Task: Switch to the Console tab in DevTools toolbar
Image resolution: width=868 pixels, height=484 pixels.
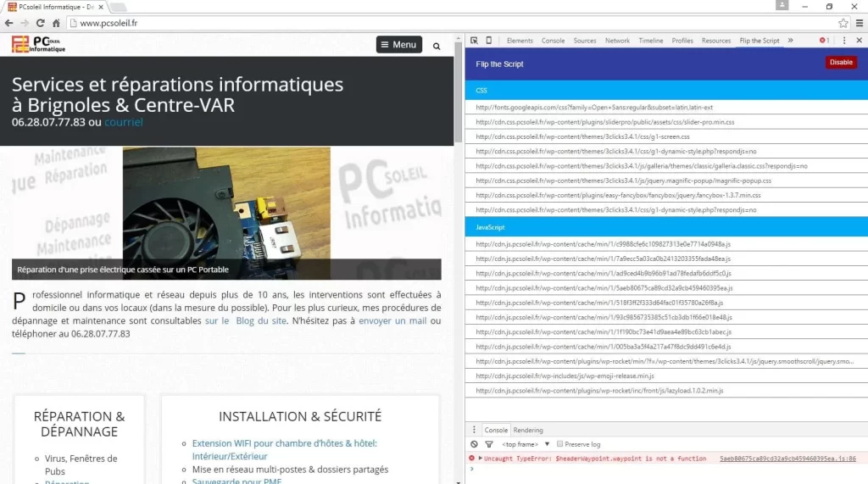Action: pyautogui.click(x=553, y=41)
